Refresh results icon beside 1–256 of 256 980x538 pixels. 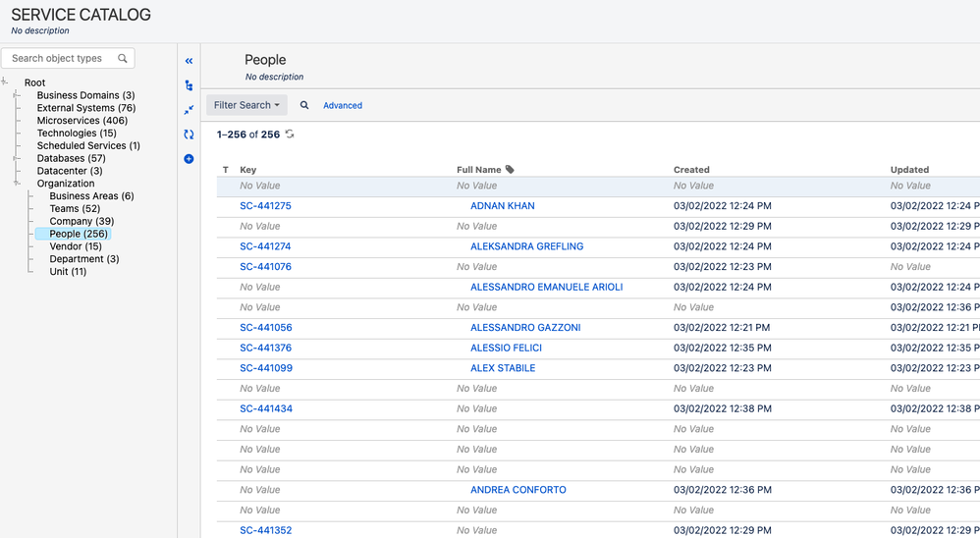click(290, 134)
